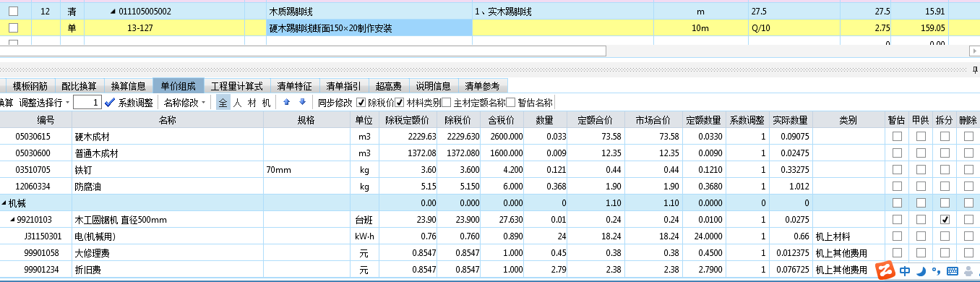Move selected row up with blue up arrow
The height and width of the screenshot is (282, 980).
(x=286, y=103)
